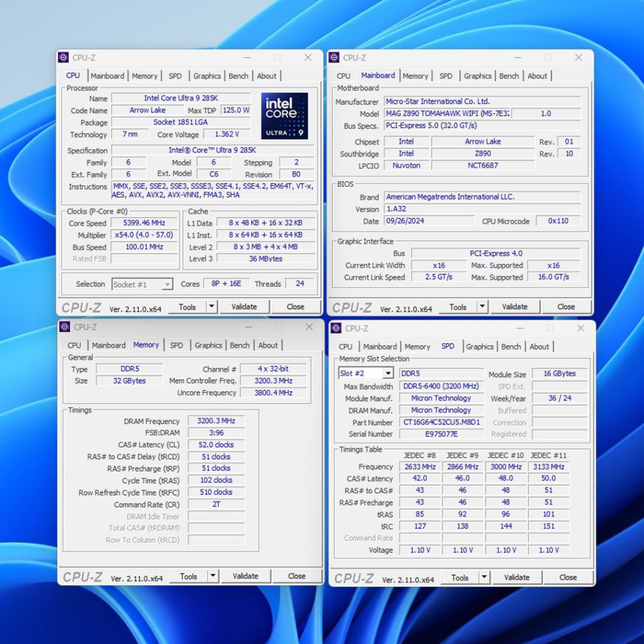Click the CPU-Z app icon in Mainboard window
This screenshot has height=644, width=644.
[x=334, y=57]
